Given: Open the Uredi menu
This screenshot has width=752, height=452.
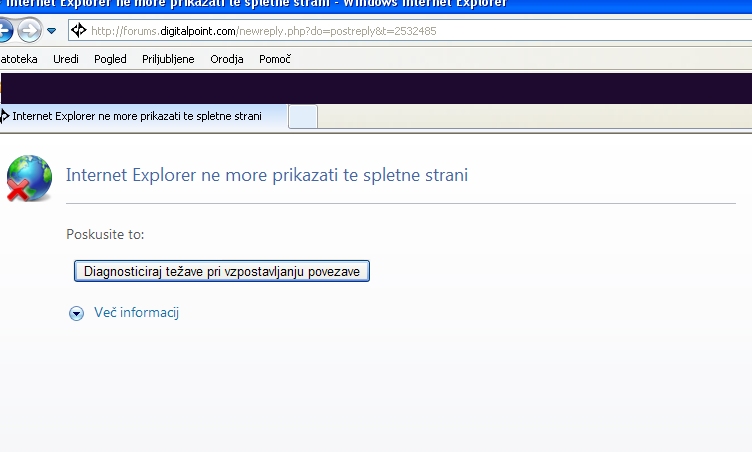Looking at the screenshot, I should tap(66, 59).
